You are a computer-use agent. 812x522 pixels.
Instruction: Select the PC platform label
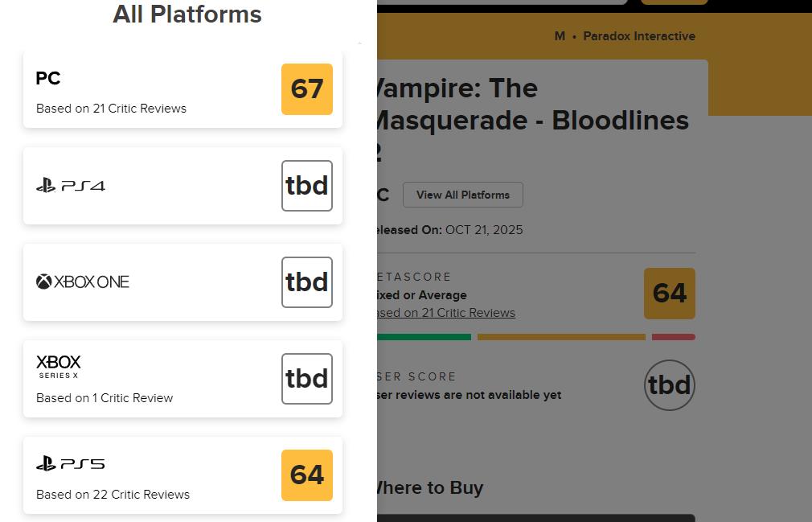click(48, 78)
